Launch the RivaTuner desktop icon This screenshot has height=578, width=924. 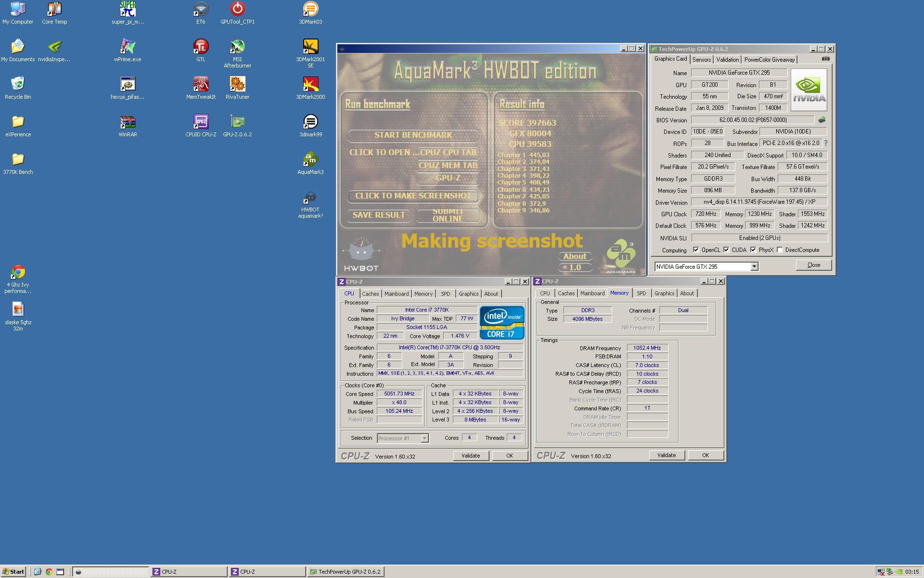pyautogui.click(x=237, y=88)
